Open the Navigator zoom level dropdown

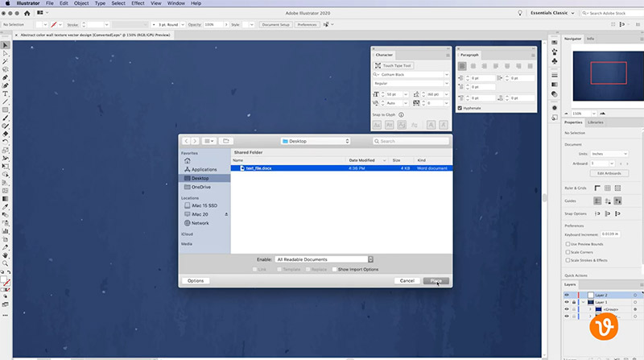[593, 114]
